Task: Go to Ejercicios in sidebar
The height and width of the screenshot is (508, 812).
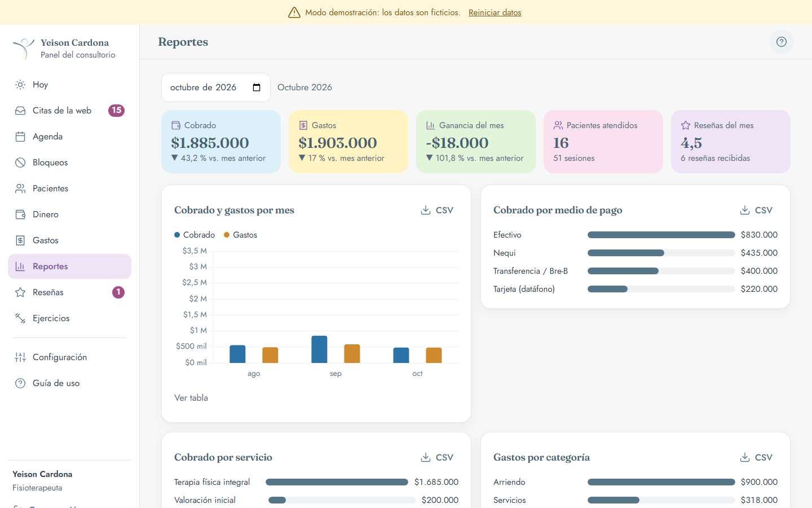Action: click(x=69, y=318)
